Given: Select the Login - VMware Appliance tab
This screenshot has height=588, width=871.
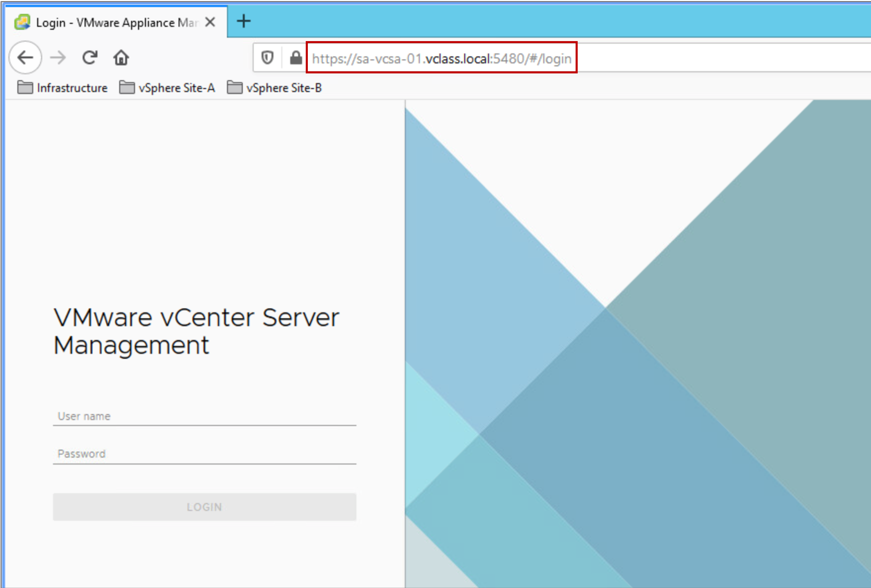Looking at the screenshot, I should tap(117, 22).
